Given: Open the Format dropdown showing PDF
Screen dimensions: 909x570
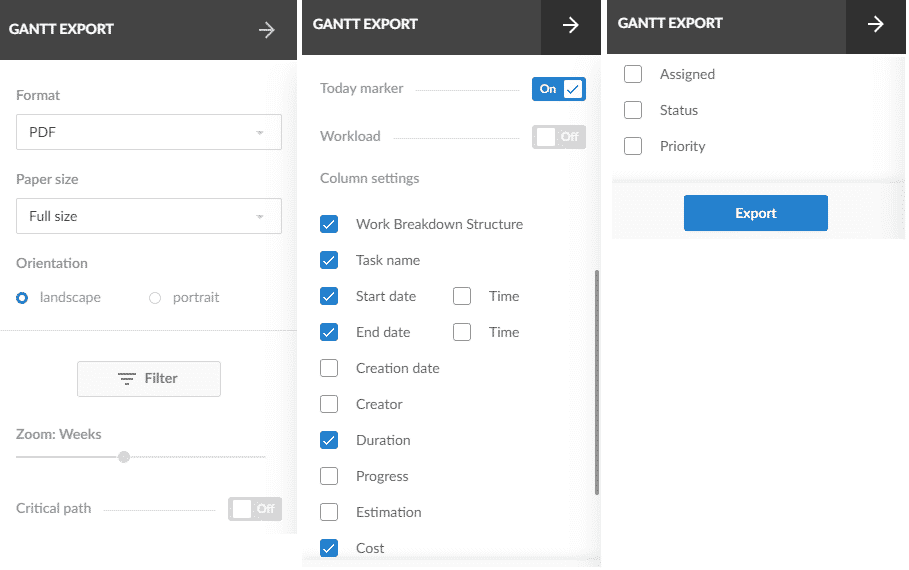Looking at the screenshot, I should (x=149, y=132).
